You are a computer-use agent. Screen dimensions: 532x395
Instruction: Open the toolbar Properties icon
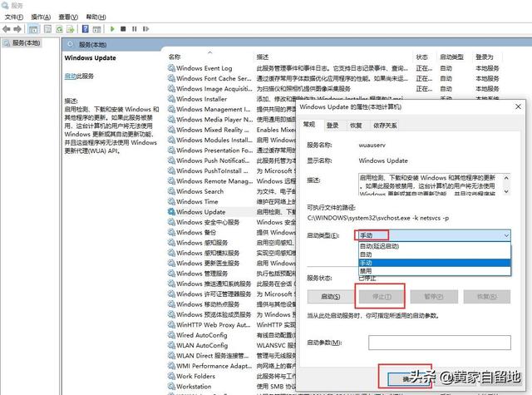(x=48, y=29)
